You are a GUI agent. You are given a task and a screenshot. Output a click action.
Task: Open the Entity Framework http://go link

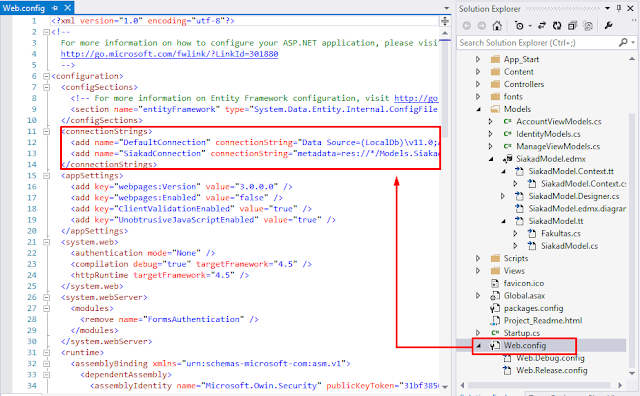(x=416, y=98)
